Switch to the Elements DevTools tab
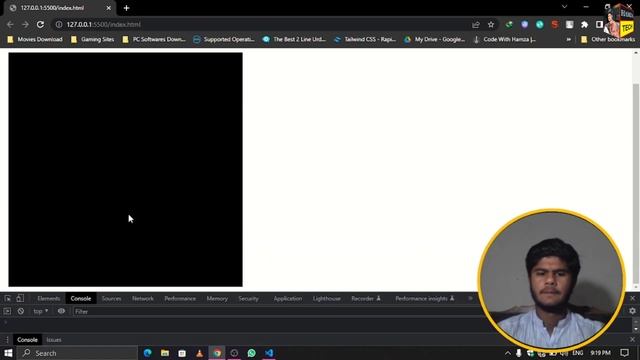 tap(49, 299)
